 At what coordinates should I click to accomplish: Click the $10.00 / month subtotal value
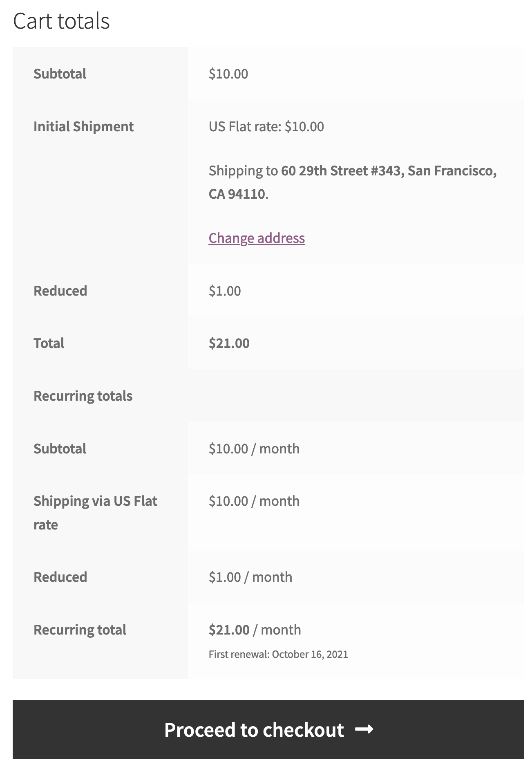[x=254, y=449]
